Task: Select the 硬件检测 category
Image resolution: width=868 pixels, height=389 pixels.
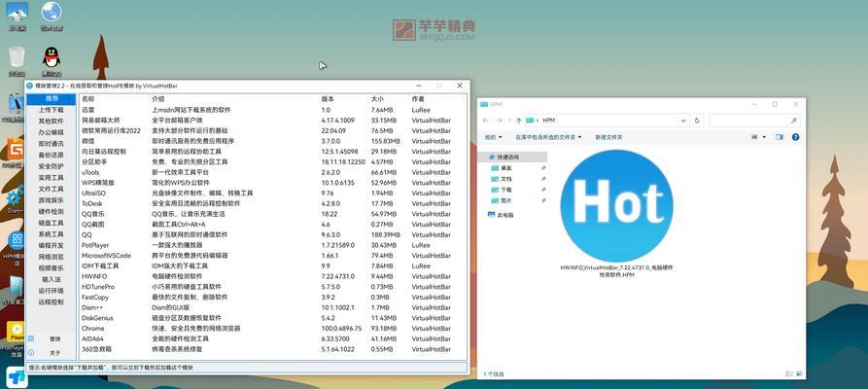Action: 52,212
